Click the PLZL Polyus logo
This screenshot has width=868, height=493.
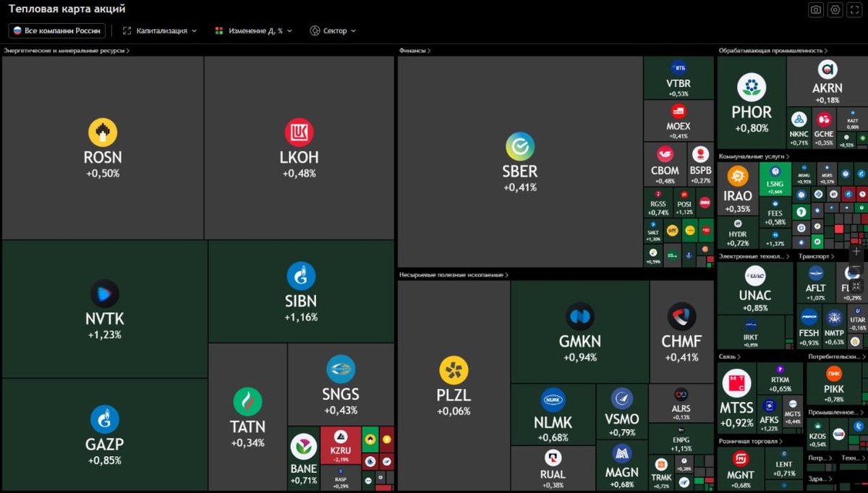pos(454,371)
